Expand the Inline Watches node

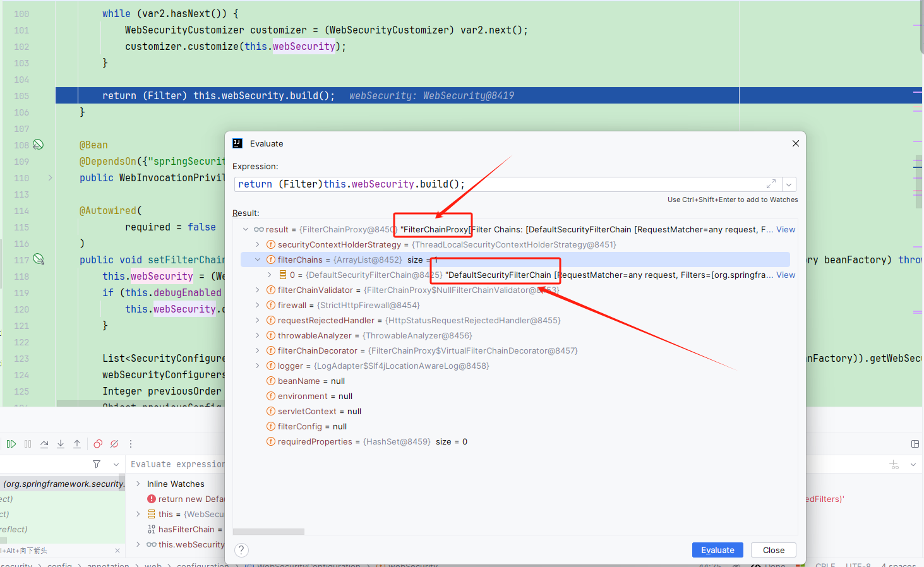coord(138,484)
